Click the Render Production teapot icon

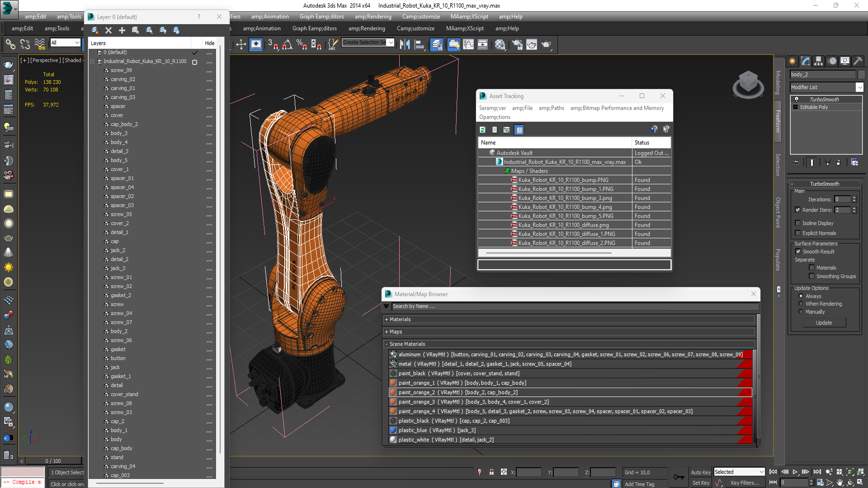[547, 44]
